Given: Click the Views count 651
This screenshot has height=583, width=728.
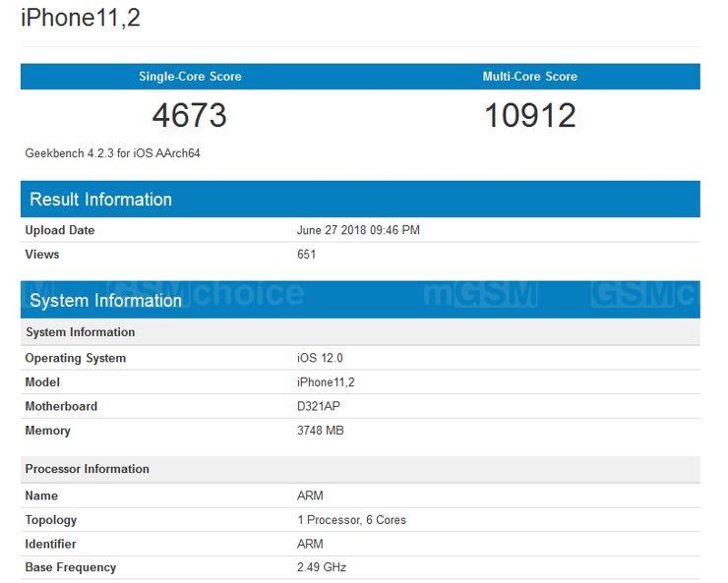Looking at the screenshot, I should (306, 255).
